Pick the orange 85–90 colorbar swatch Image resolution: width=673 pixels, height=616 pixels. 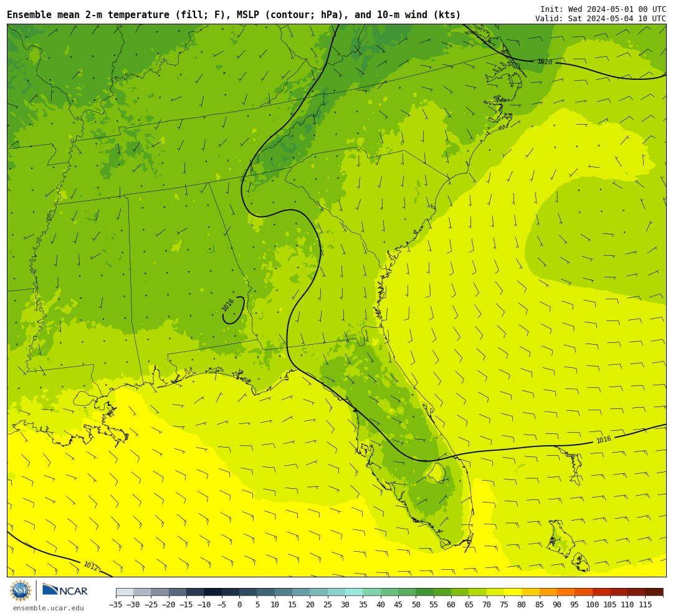point(548,592)
